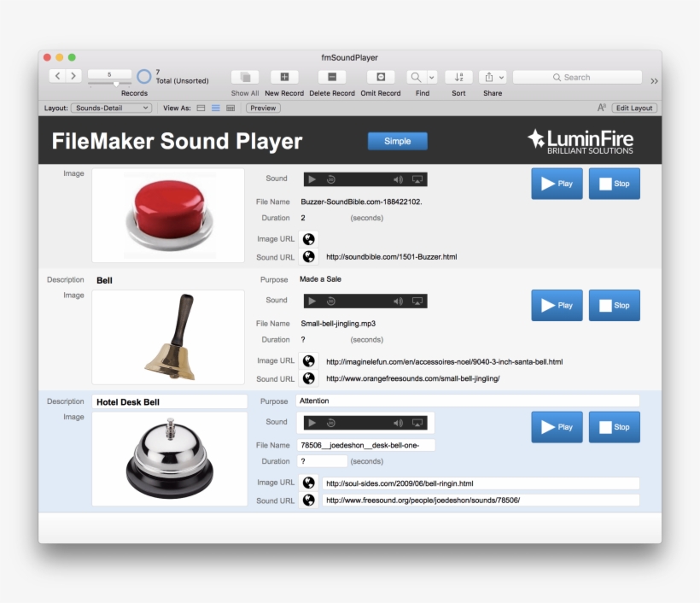Viewport: 700px width, 603px height.
Task: Click the Omit Record icon
Action: pos(381,77)
